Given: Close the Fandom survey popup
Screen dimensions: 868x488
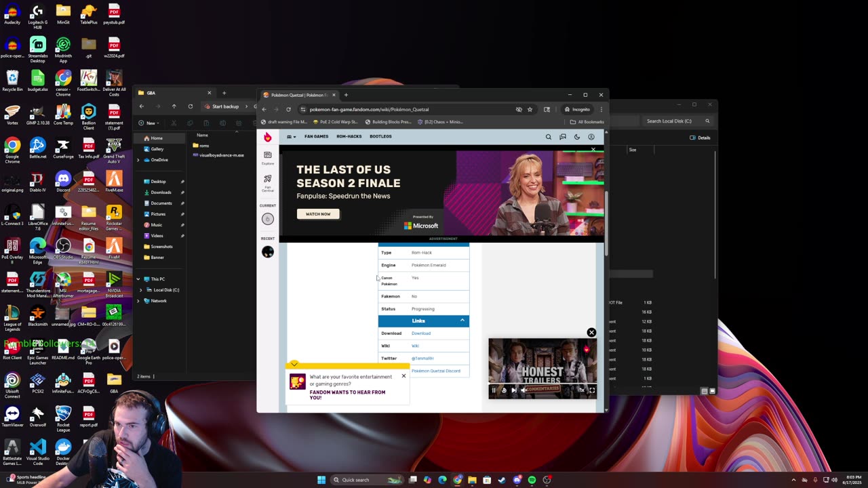Looking at the screenshot, I should coord(403,375).
